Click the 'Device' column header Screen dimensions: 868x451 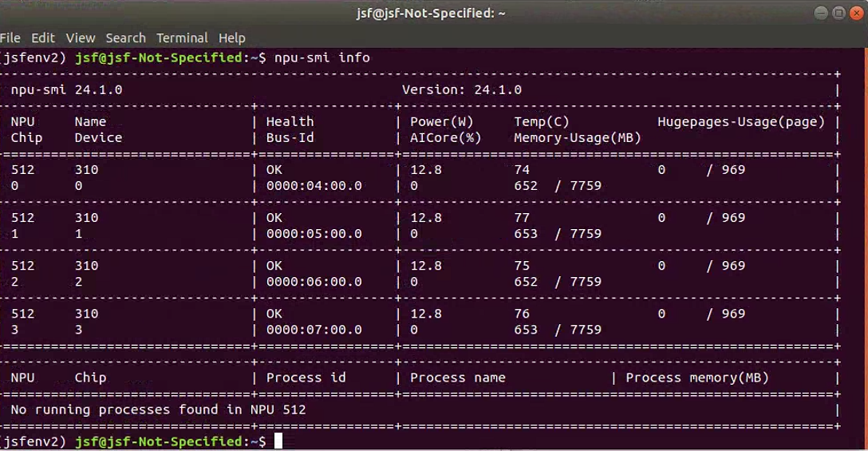tap(99, 137)
